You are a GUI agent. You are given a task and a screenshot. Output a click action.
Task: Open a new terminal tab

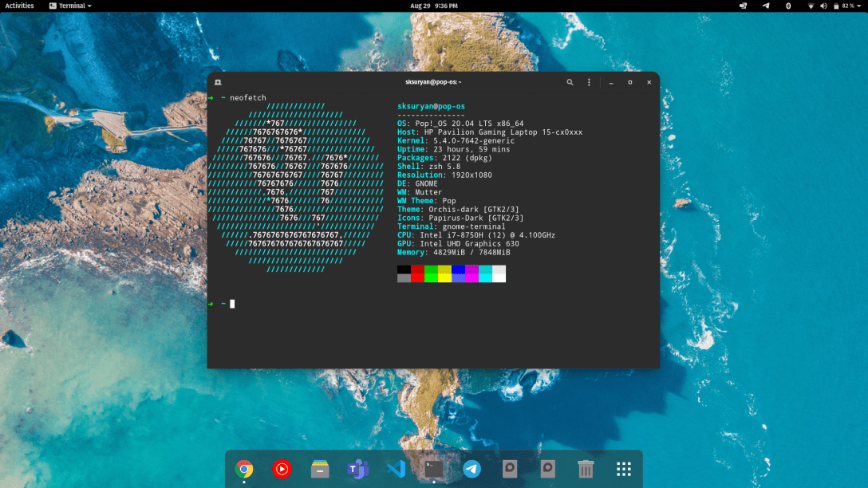click(x=218, y=82)
